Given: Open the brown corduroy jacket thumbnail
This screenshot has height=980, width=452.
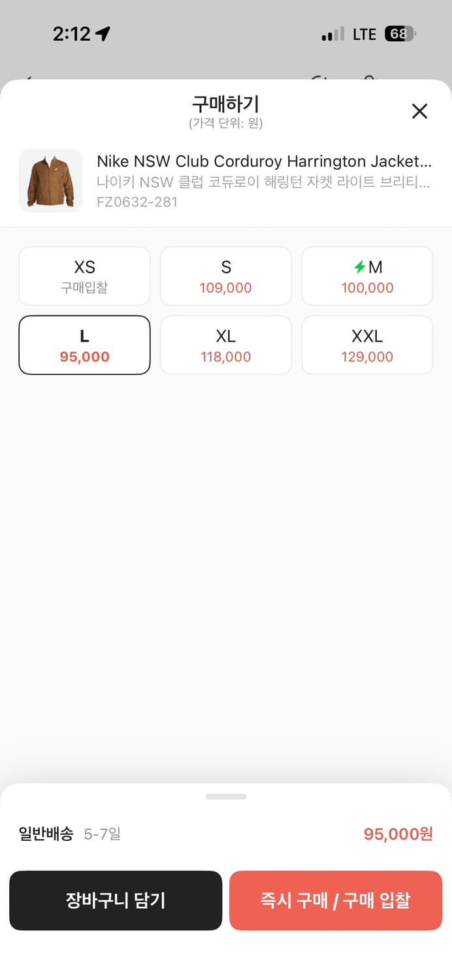Looking at the screenshot, I should [x=51, y=180].
